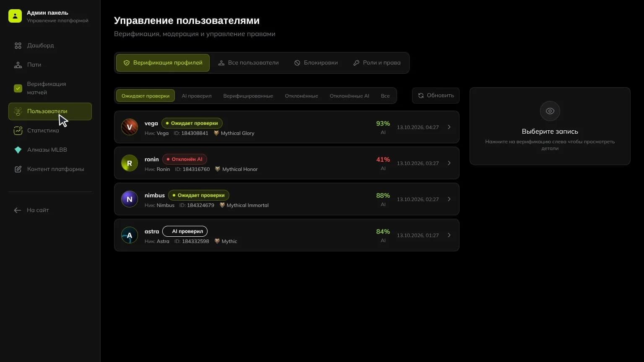Click Mythical Glory rank text

pyautogui.click(x=237, y=133)
